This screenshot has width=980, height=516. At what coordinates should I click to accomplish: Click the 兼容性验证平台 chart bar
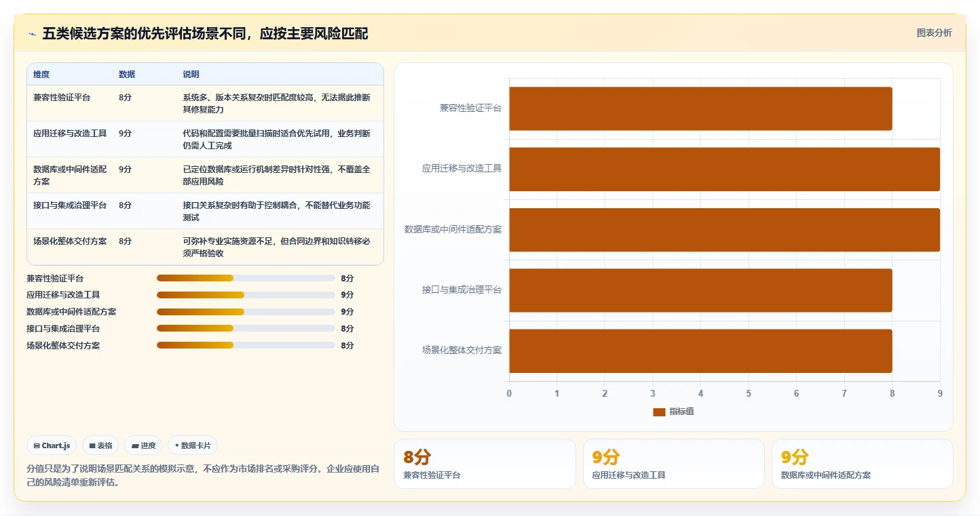click(700, 108)
